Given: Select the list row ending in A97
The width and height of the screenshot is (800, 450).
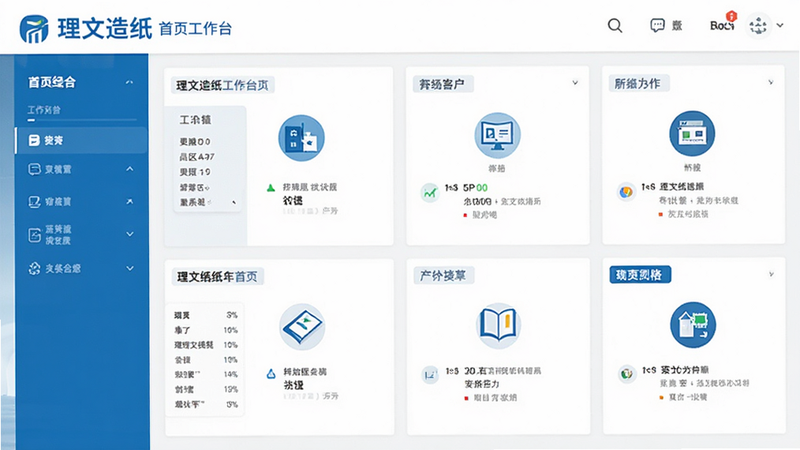Looking at the screenshot, I should (x=197, y=157).
